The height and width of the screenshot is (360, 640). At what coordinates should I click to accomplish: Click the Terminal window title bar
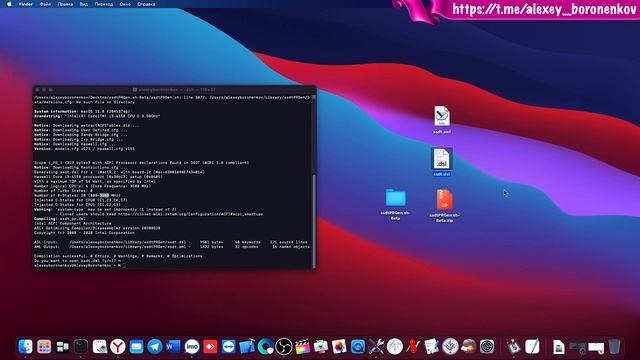175,89
